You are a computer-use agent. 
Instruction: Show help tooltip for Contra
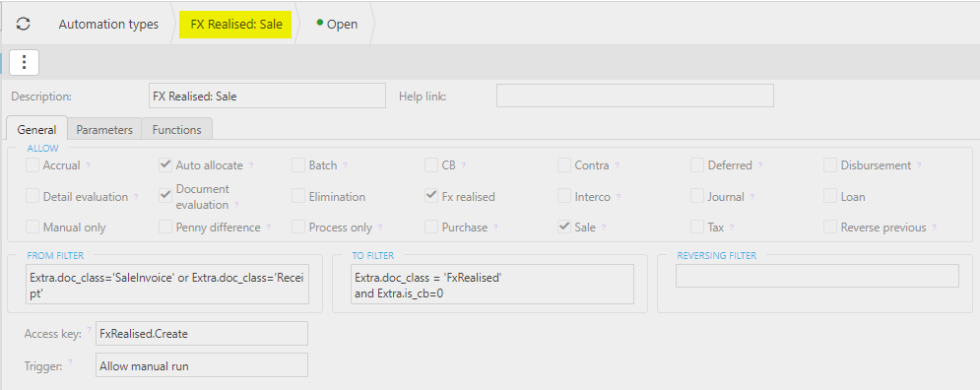(x=618, y=165)
